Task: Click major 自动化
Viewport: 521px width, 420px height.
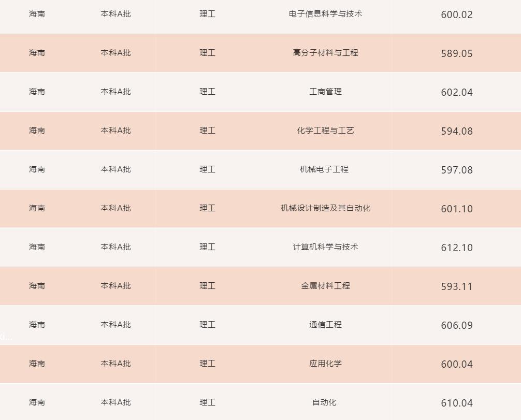Action: pyautogui.click(x=324, y=403)
